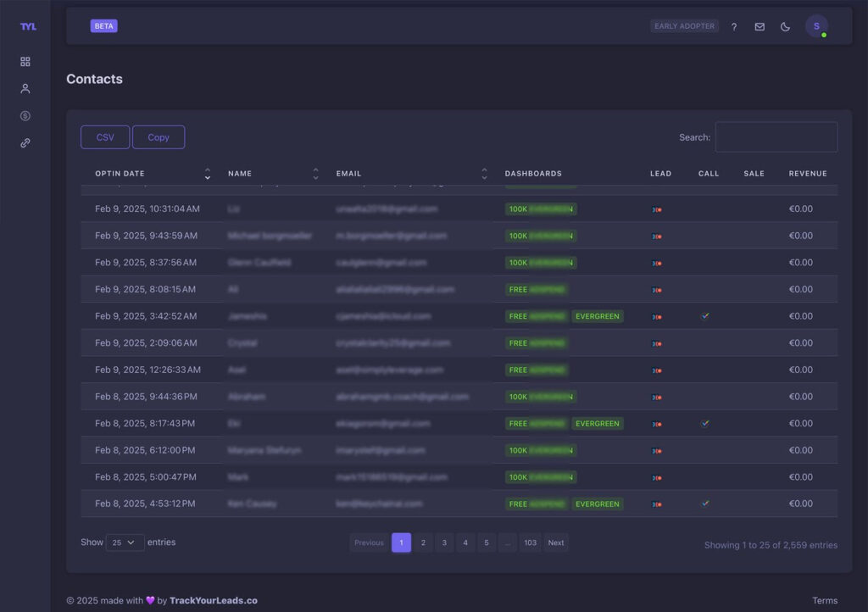Open the dashboard grid icon in sidebar

pyautogui.click(x=25, y=61)
